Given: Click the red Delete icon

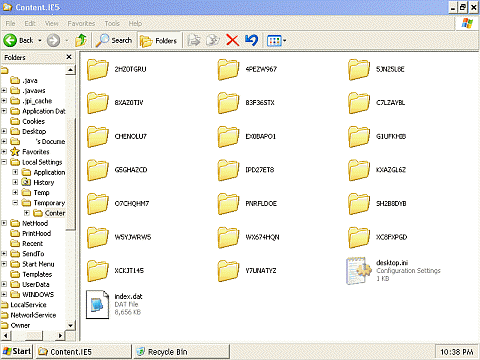Looking at the screenshot, I should [x=232, y=41].
